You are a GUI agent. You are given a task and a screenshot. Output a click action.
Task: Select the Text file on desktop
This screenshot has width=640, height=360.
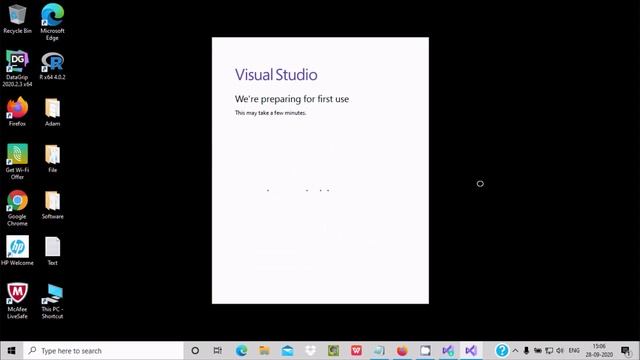pyautogui.click(x=52, y=251)
